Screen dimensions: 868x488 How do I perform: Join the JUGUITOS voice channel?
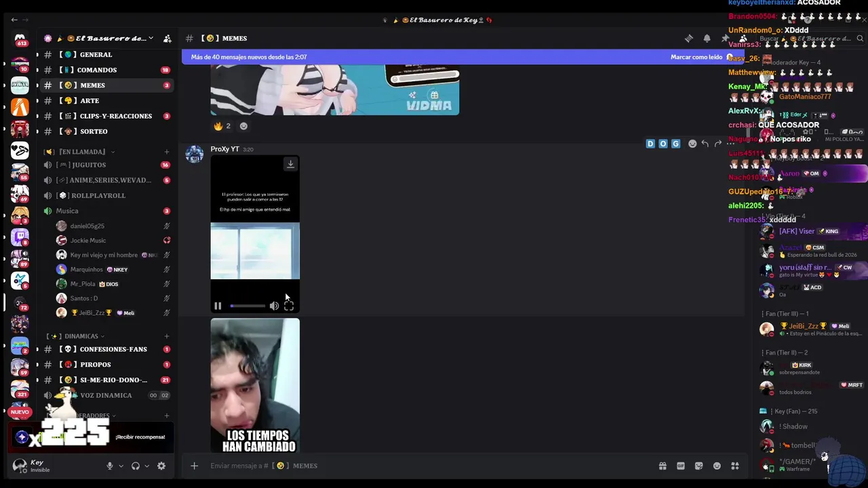(x=106, y=165)
